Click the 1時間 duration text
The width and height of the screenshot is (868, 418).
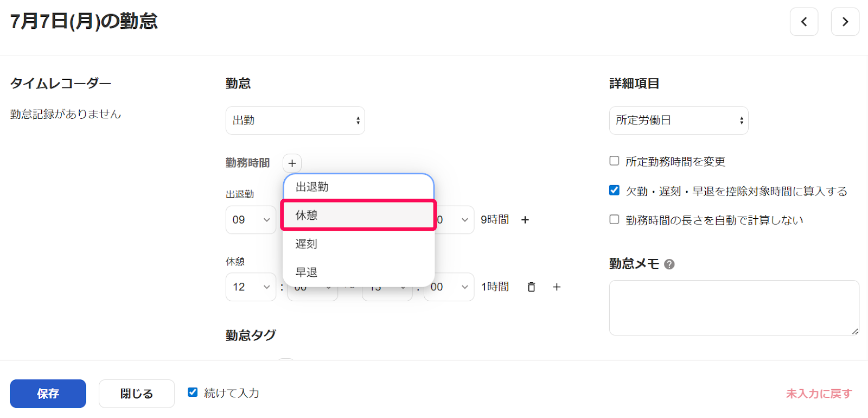(495, 287)
